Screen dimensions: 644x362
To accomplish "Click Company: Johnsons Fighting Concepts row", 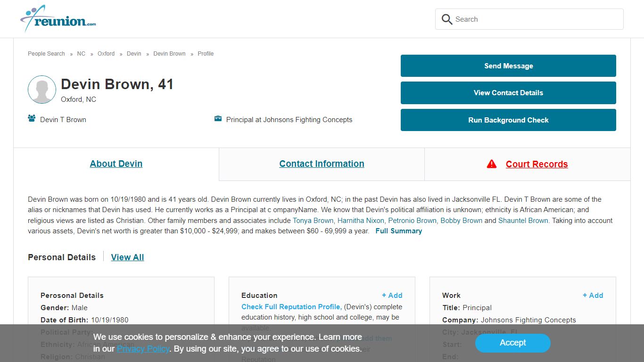I will (x=509, y=320).
